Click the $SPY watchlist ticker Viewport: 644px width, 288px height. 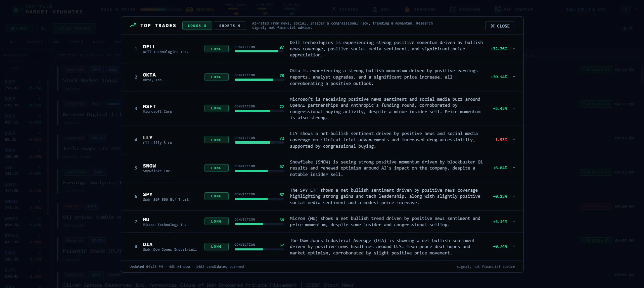point(10,82)
